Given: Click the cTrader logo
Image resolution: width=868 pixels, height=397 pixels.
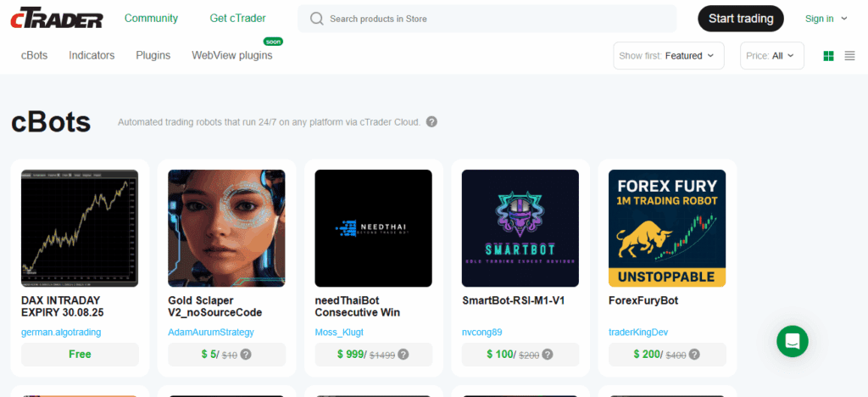Looking at the screenshot, I should (57, 19).
